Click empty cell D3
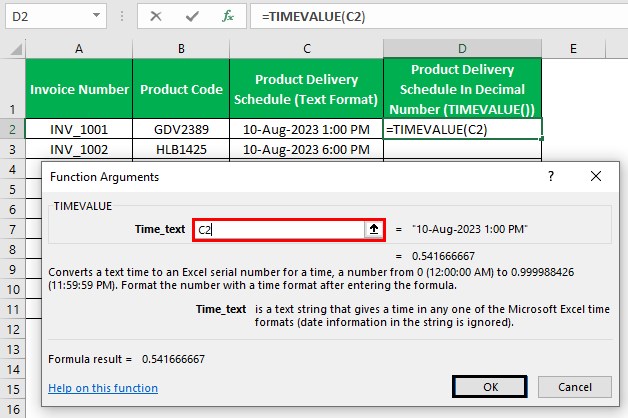 tap(462, 149)
